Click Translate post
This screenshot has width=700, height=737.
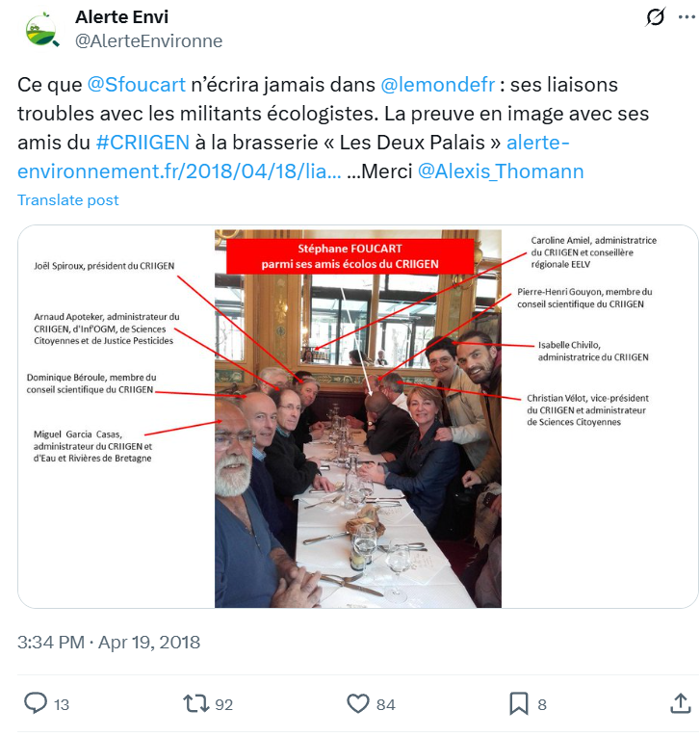pos(68,199)
